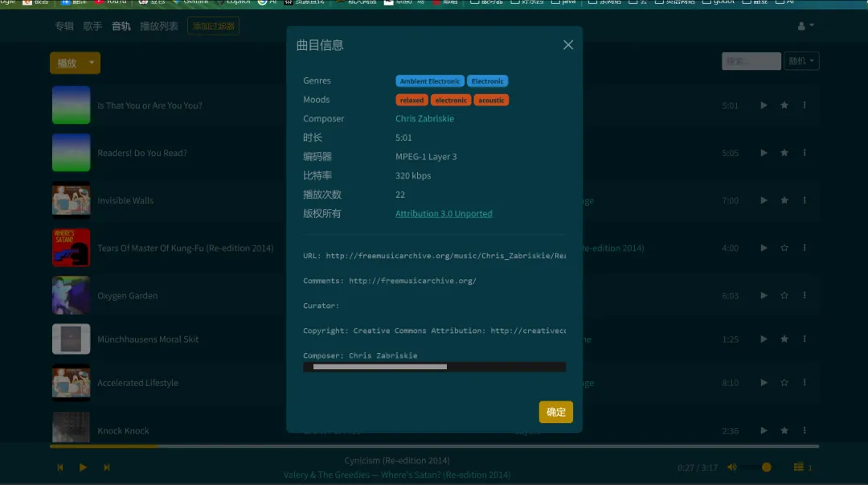Confirm dialog with the 确定 button
This screenshot has width=868, height=485.
pos(556,412)
